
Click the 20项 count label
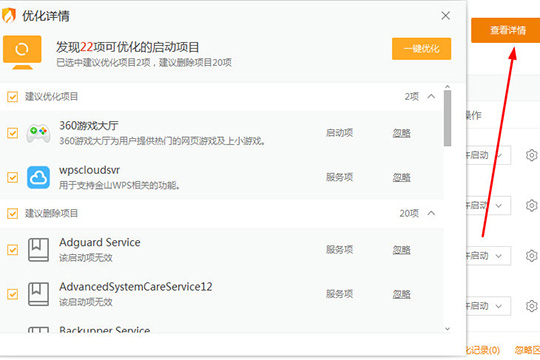pos(409,214)
